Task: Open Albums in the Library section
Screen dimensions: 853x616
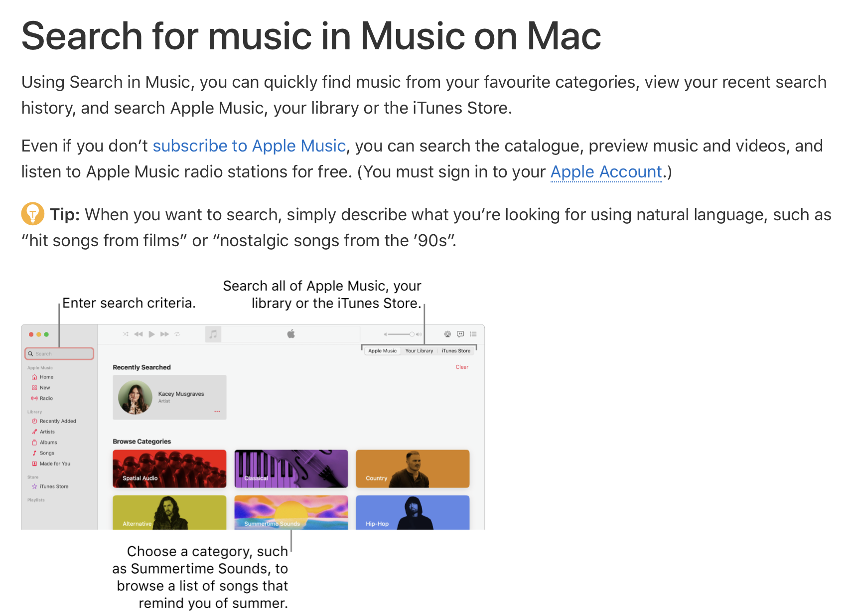Action: pos(48,443)
